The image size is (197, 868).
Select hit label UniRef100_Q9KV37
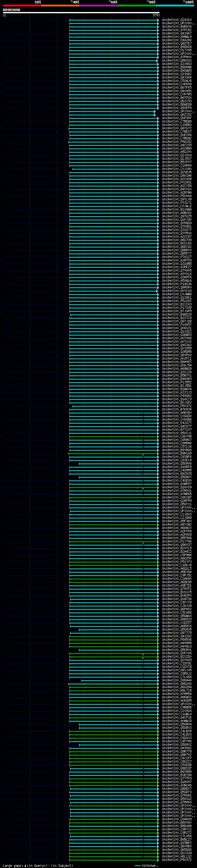(176, 545)
